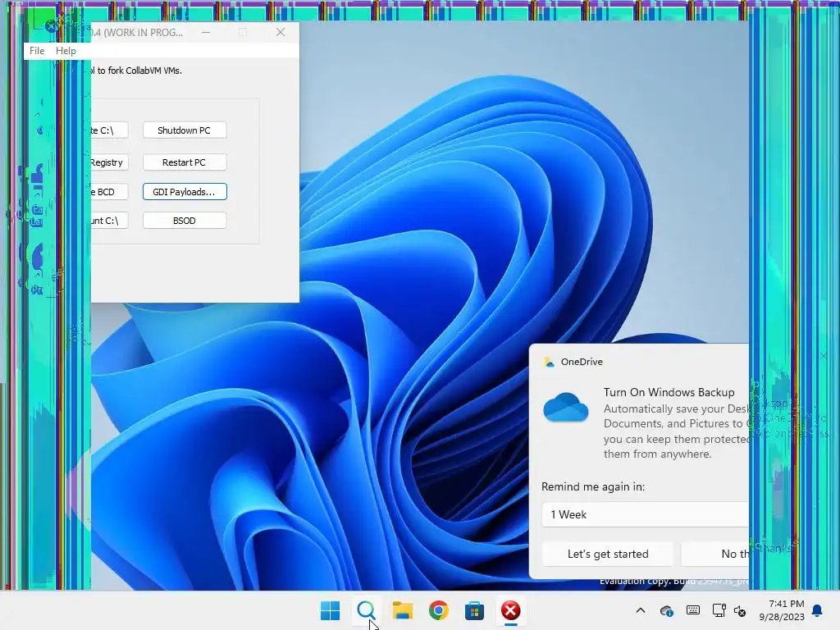Open the Windows Start menu
Image resolution: width=840 pixels, height=630 pixels.
coord(330,610)
